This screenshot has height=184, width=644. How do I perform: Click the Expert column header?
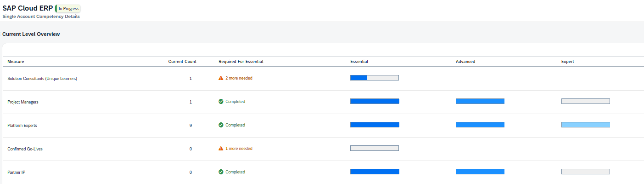pos(567,62)
